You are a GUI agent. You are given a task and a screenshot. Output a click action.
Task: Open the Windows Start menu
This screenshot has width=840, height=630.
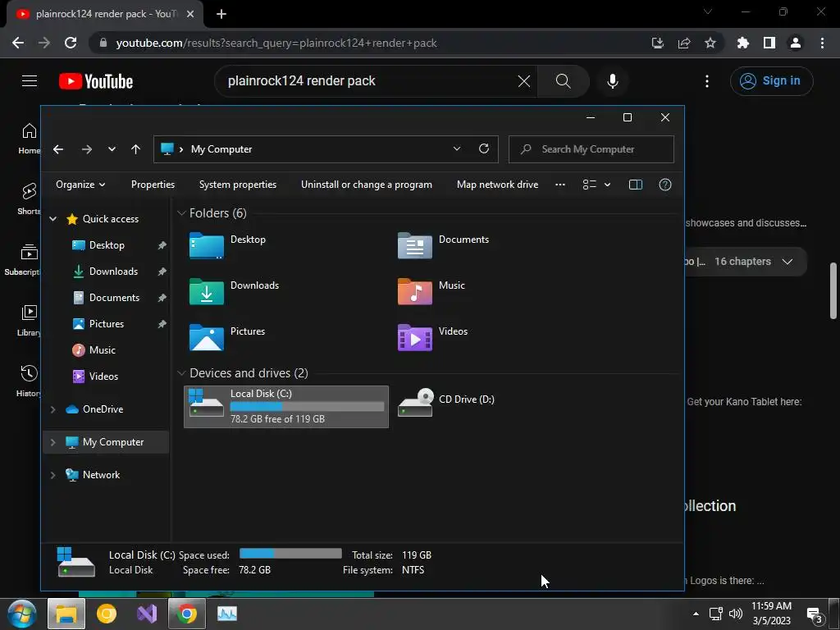tap(22, 614)
